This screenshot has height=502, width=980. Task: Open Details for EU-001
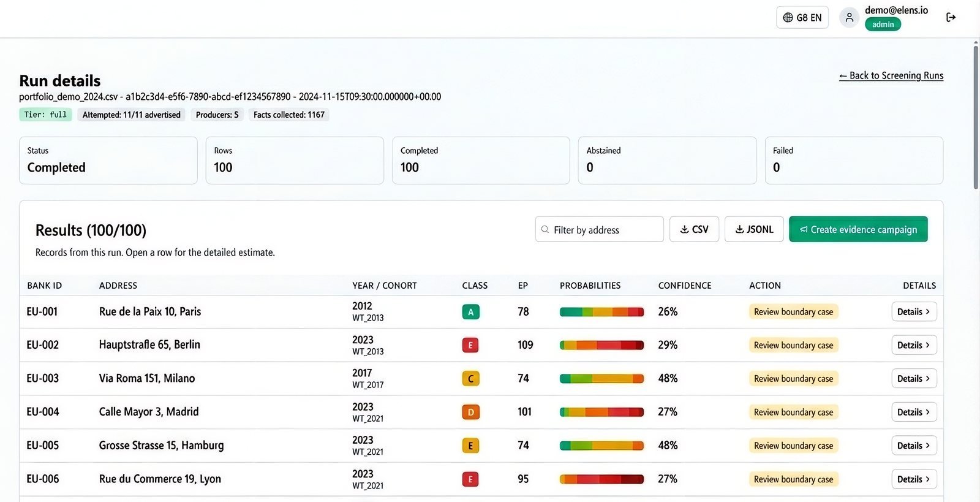coord(914,311)
